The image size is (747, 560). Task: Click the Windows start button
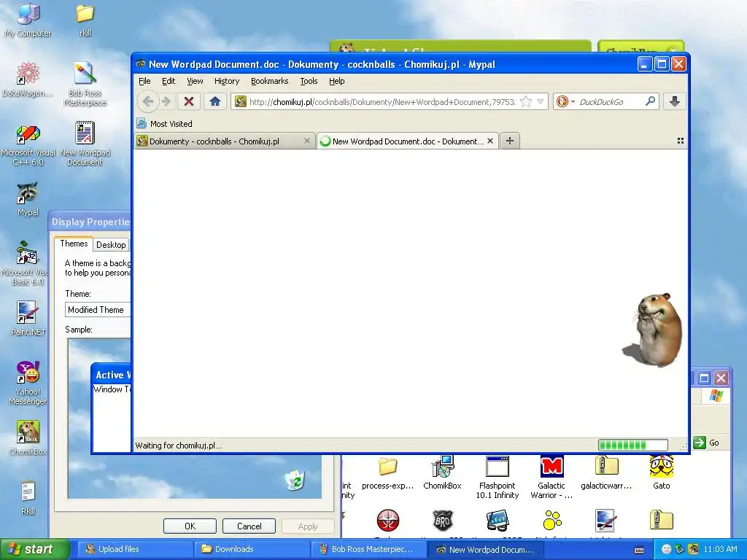pos(35,549)
